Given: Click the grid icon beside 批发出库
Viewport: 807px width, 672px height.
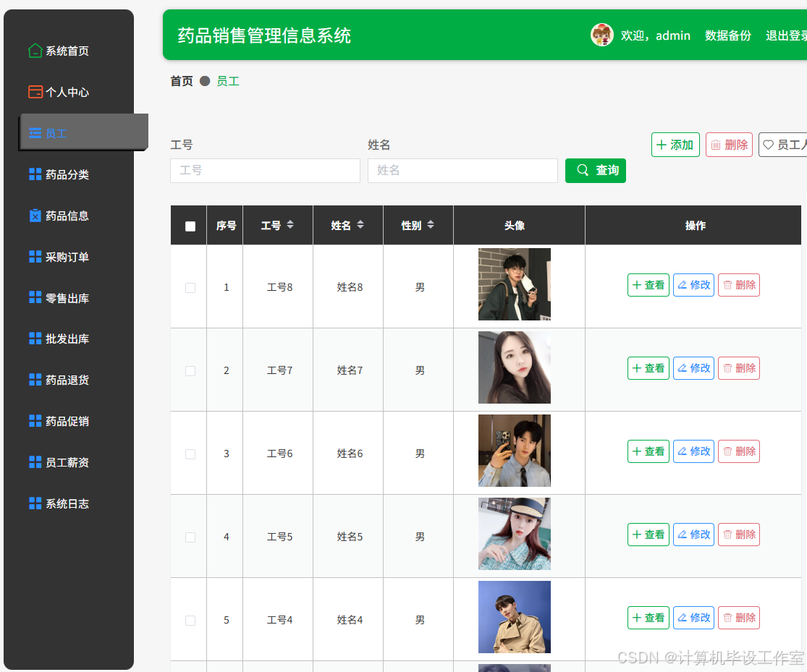Looking at the screenshot, I should (35, 339).
